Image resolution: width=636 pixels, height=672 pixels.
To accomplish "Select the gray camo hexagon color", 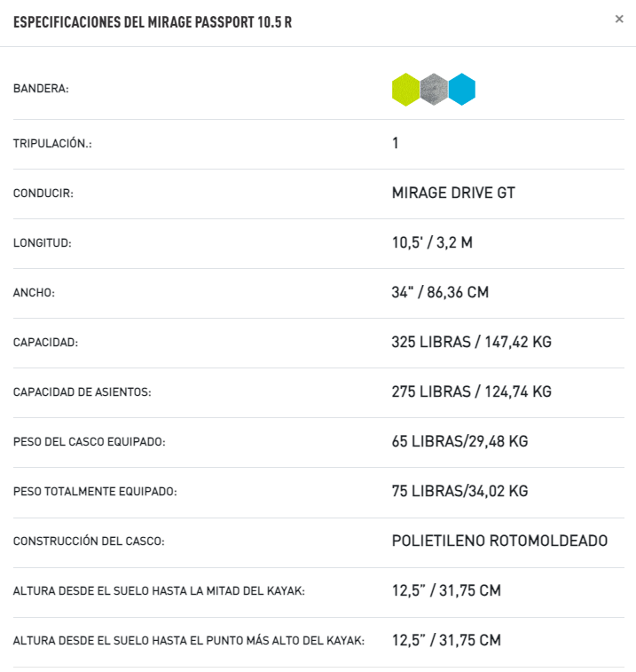I will coord(434,89).
